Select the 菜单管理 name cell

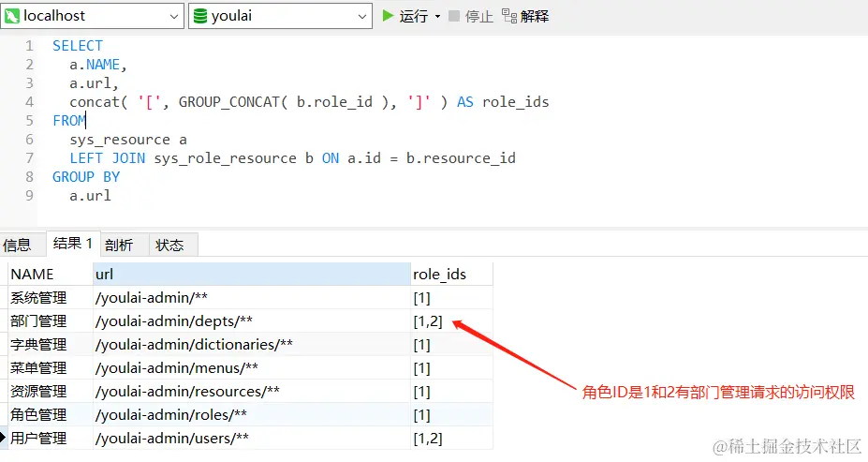[x=51, y=368]
